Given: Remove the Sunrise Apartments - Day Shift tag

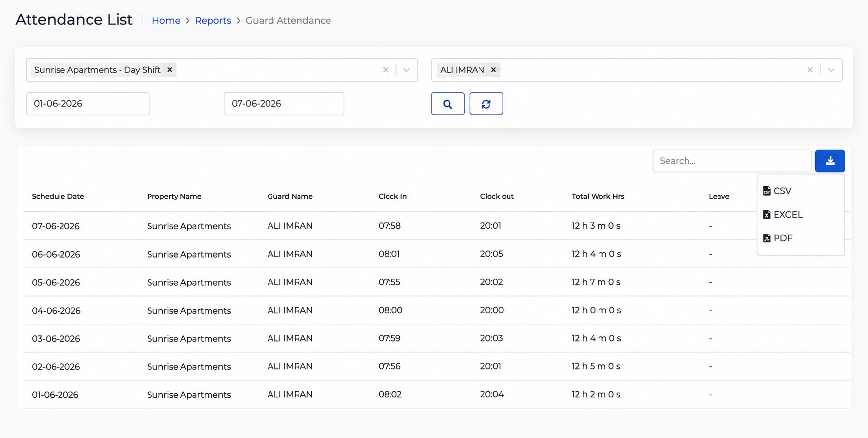Looking at the screenshot, I should point(170,70).
